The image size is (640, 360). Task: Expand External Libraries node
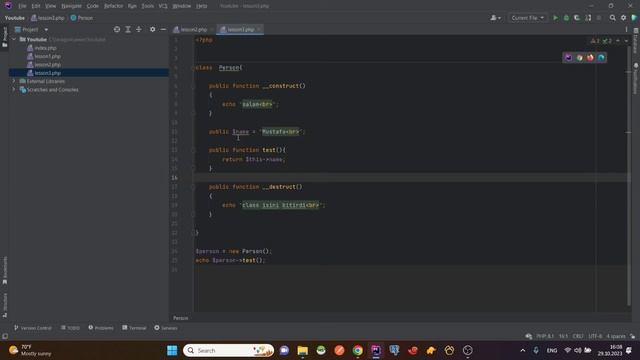[x=14, y=81]
